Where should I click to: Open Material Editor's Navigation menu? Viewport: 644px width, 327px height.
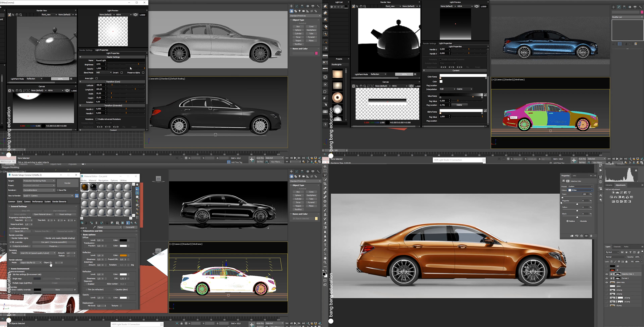pos(103,180)
